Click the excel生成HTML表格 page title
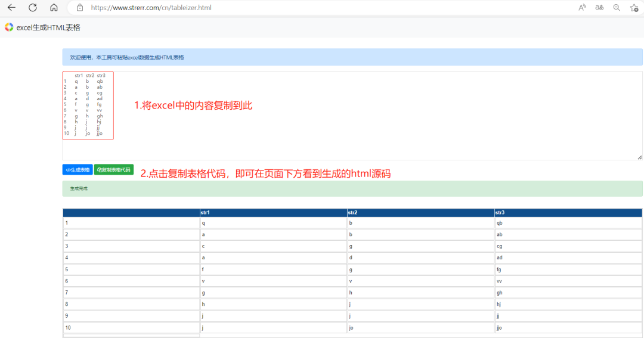 (48, 27)
